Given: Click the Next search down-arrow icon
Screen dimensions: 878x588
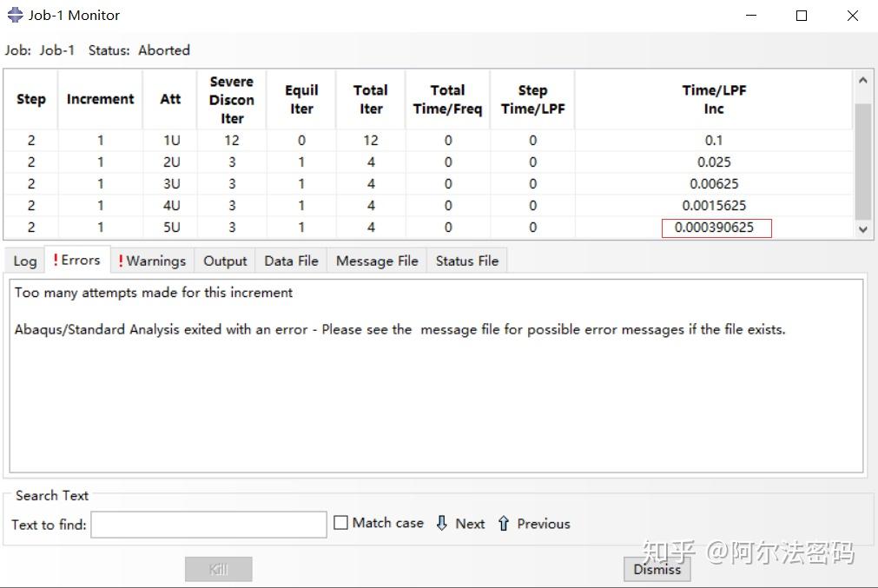Looking at the screenshot, I should pos(442,523).
